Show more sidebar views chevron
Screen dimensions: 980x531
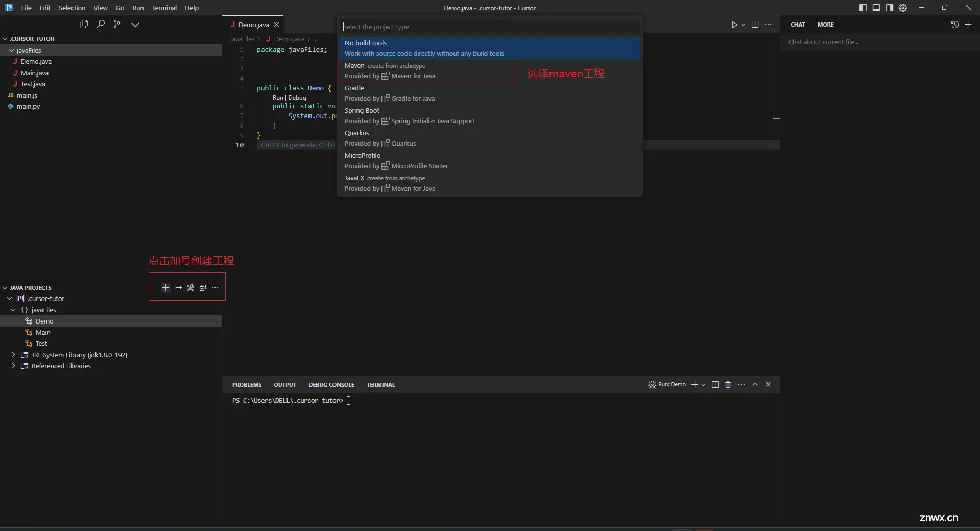tap(135, 25)
